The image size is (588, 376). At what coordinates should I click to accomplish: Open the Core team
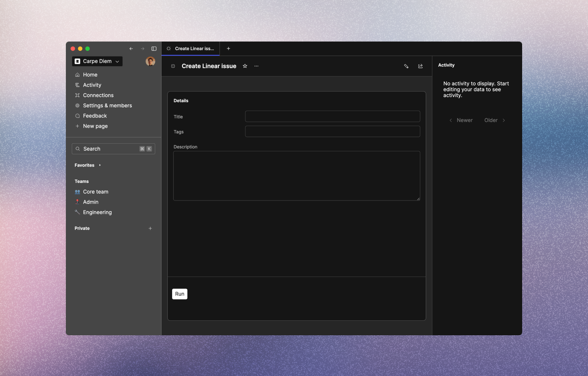pyautogui.click(x=95, y=192)
